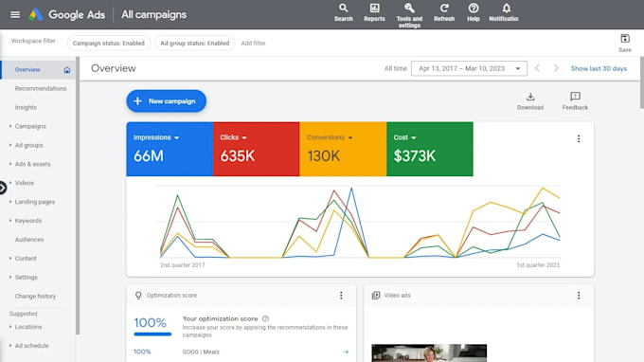This screenshot has width=644, height=362.
Task: Click the New campaign button
Action: (167, 101)
